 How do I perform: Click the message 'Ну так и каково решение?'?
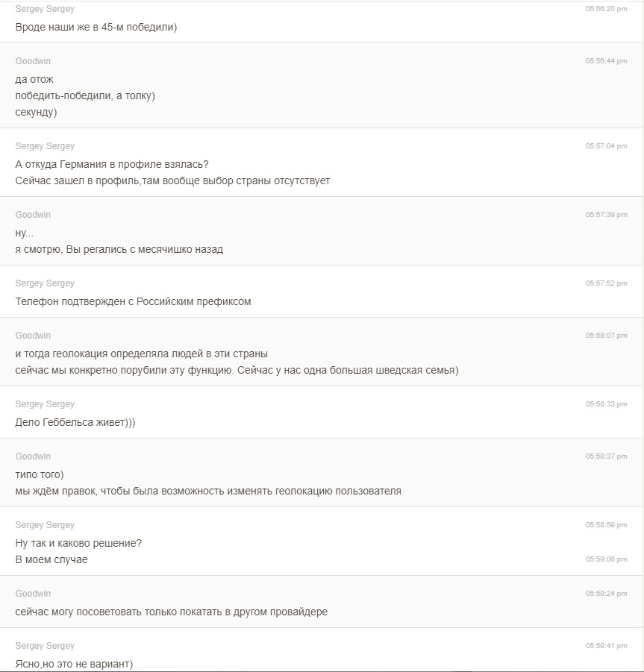tap(78, 543)
